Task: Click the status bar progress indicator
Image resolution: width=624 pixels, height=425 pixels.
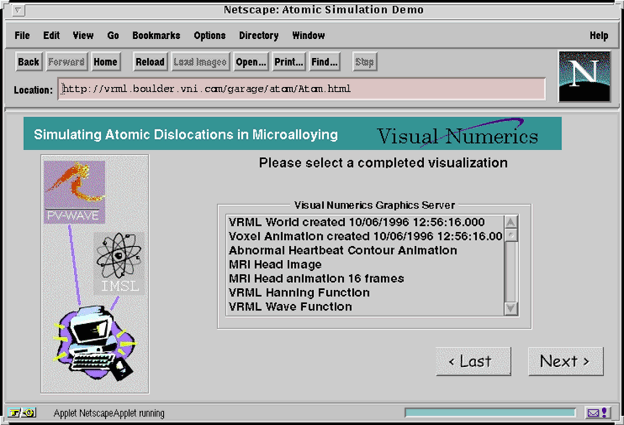Action: (x=490, y=413)
